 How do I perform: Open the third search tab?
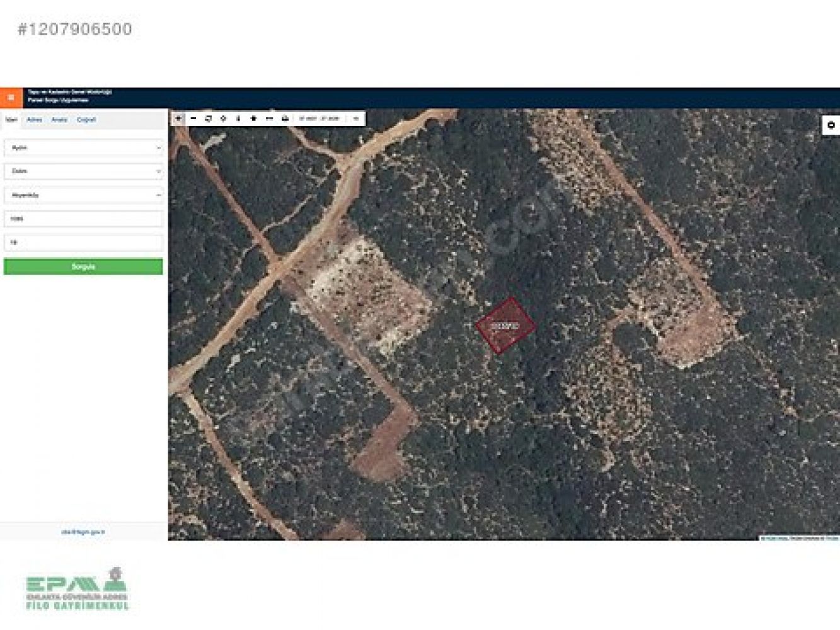coord(59,120)
